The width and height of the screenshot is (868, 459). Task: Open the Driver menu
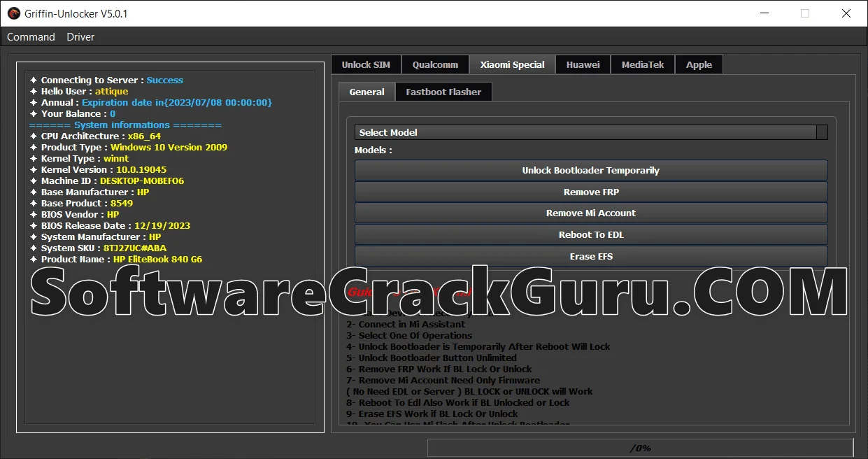[x=80, y=37]
